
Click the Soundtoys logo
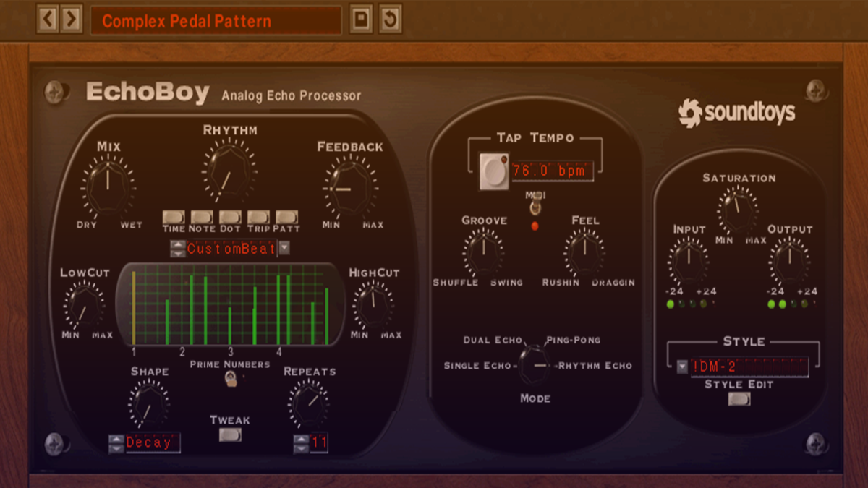click(737, 112)
